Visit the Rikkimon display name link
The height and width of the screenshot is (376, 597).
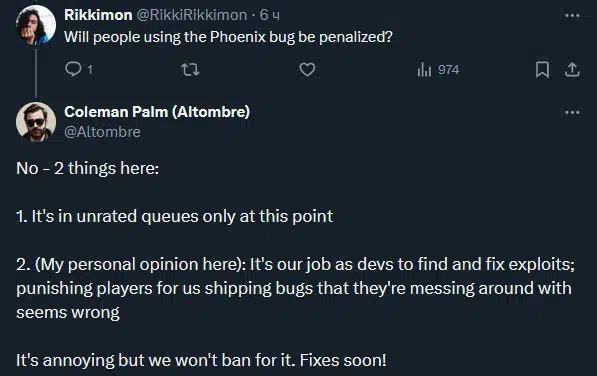98,15
